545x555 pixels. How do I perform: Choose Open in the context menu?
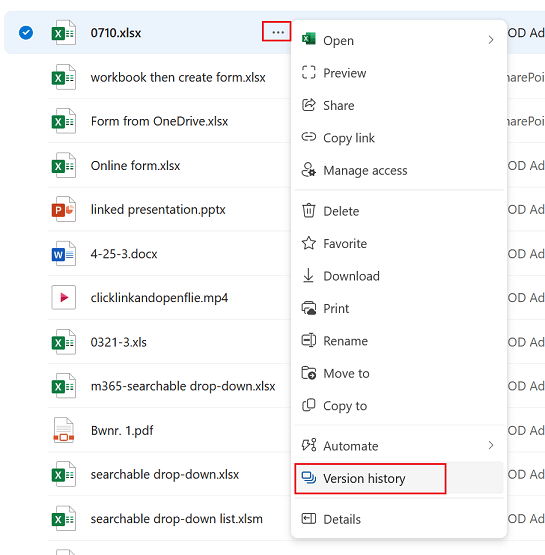click(x=399, y=40)
